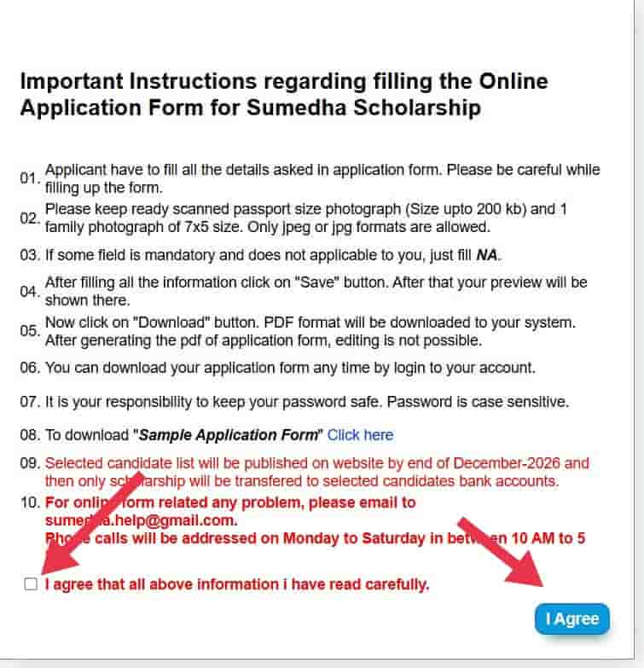
Task: Click the Important Instructions heading text
Action: 284,94
